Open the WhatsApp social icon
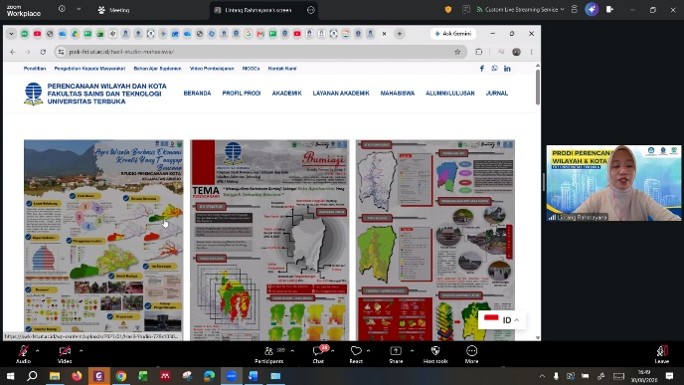The height and width of the screenshot is (385, 684). click(494, 68)
